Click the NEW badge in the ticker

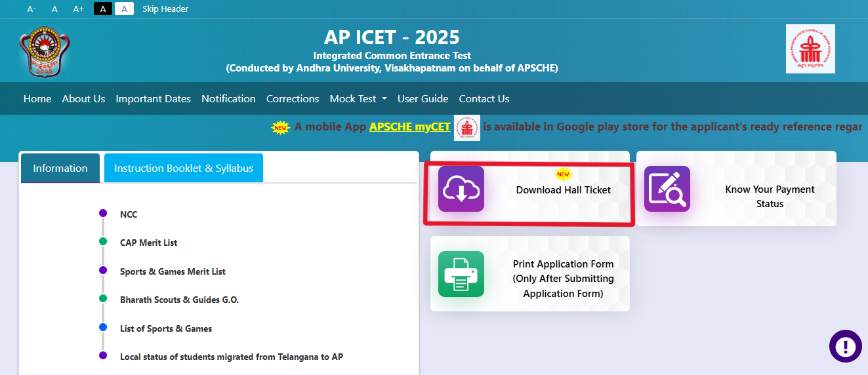point(281,127)
